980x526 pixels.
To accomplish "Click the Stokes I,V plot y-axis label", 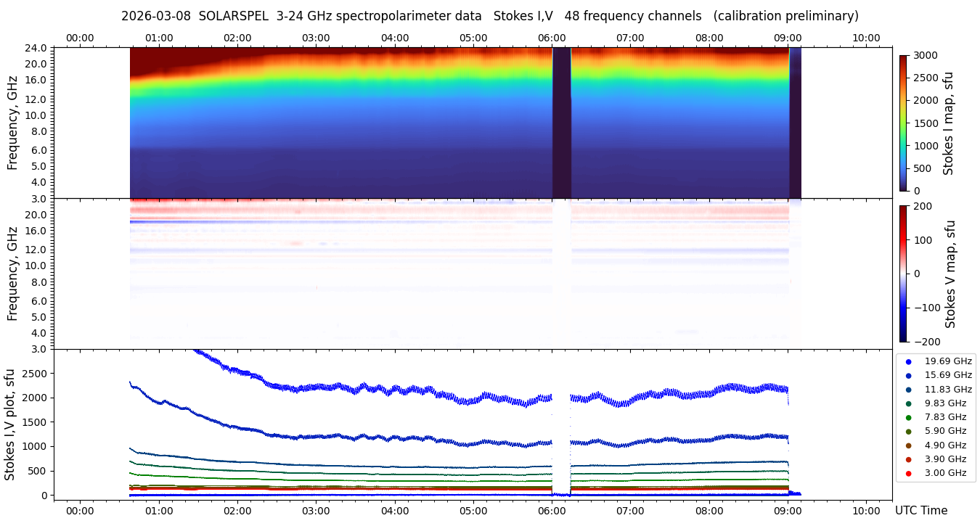I will (x=10, y=424).
